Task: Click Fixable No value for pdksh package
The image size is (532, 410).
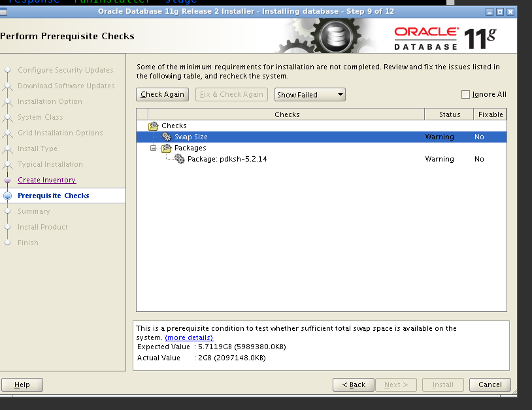Action: pos(479,159)
